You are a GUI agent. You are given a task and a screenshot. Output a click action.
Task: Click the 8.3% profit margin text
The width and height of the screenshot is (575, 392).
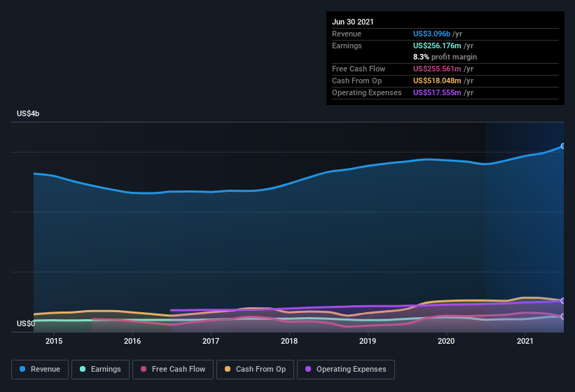coord(445,57)
